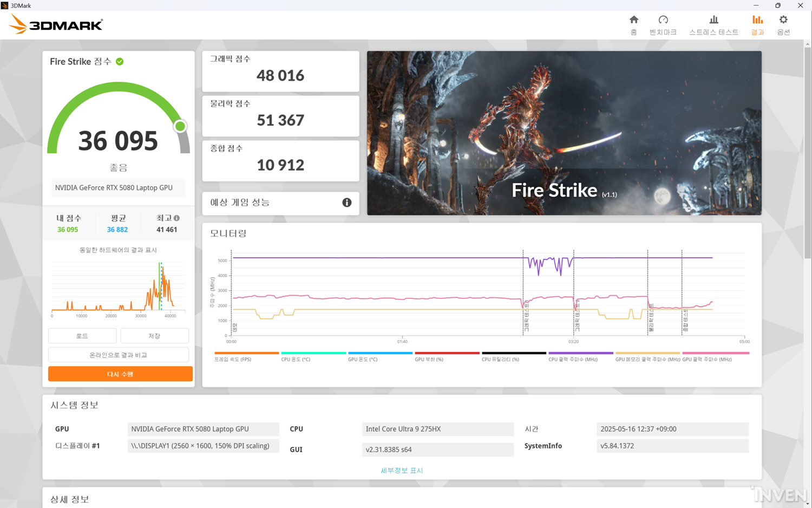Click the GPU field NVIDIA GeForce RTX 5080 Laptop GPU in 시스템 정보
This screenshot has height=508, width=812.
tap(203, 429)
